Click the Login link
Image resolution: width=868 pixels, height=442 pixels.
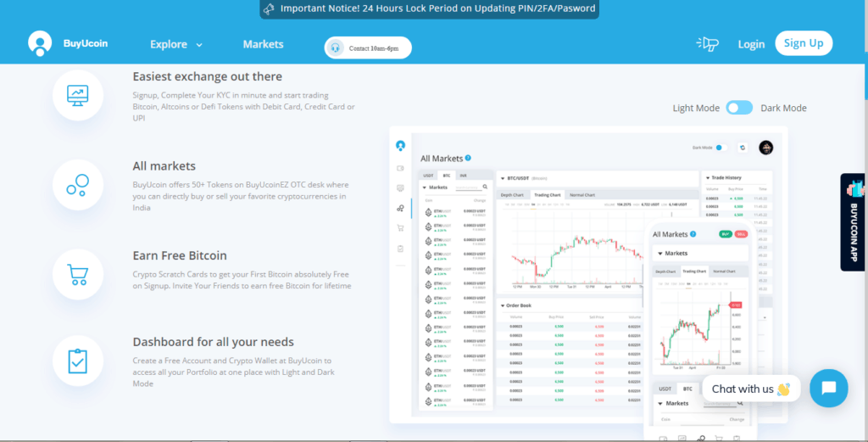point(751,44)
